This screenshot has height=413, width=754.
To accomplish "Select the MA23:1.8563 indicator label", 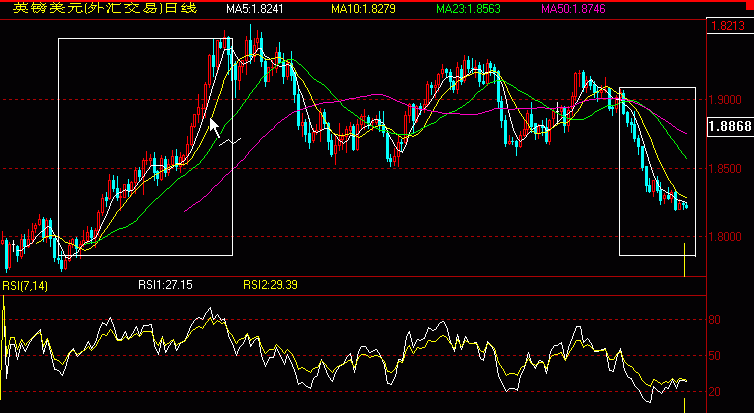I will [468, 9].
